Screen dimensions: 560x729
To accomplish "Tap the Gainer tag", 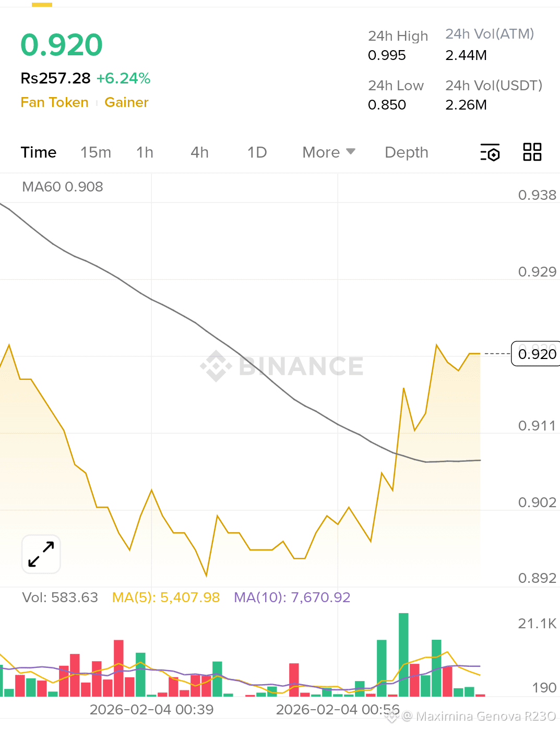I will (126, 102).
